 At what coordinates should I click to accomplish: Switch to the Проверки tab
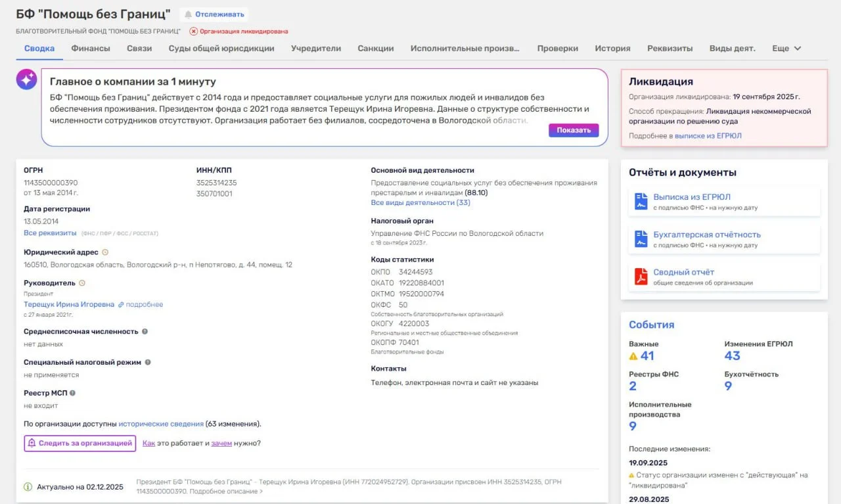click(x=558, y=48)
